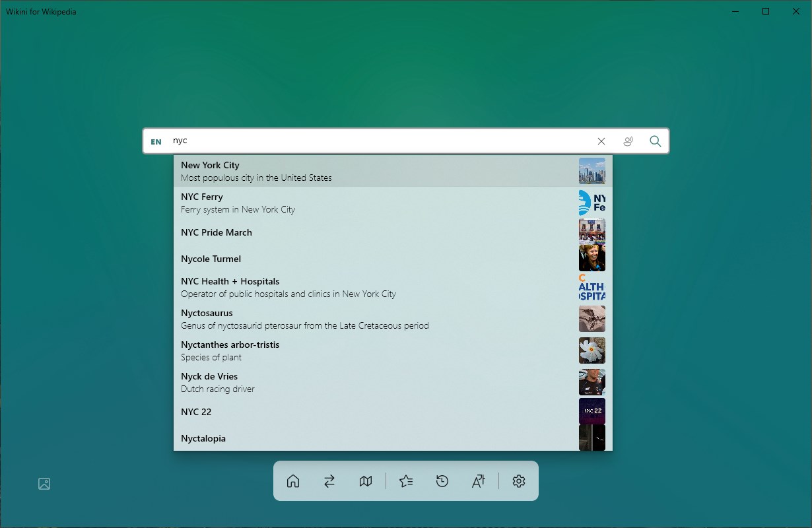This screenshot has height=528, width=812.
Task: Click the NYC 22 poster thumbnail
Action: pyautogui.click(x=592, y=411)
